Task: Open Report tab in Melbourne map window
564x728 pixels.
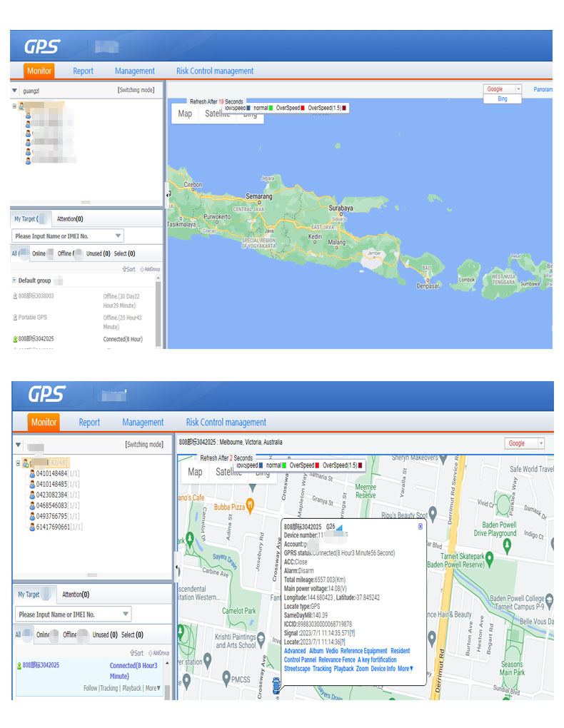Action: tap(89, 422)
